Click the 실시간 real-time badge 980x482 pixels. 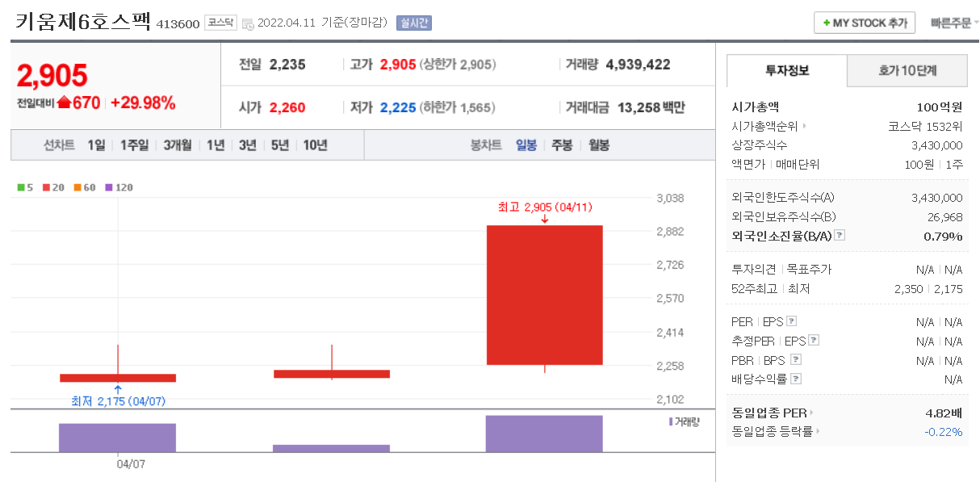(x=413, y=23)
